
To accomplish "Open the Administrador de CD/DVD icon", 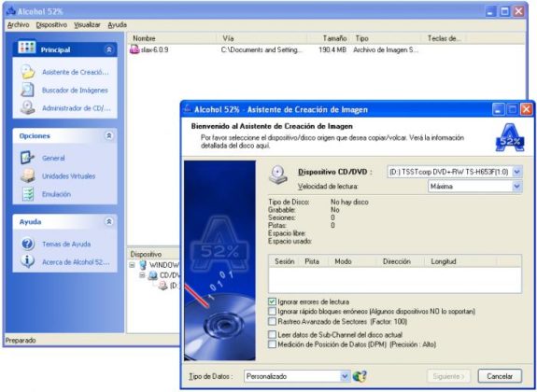I will (27, 108).
